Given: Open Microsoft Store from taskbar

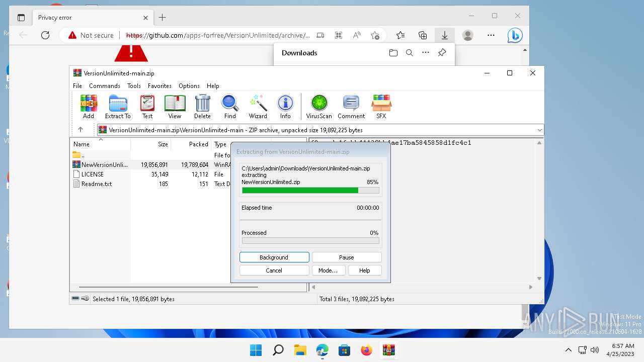Looking at the screenshot, I should 344,350.
